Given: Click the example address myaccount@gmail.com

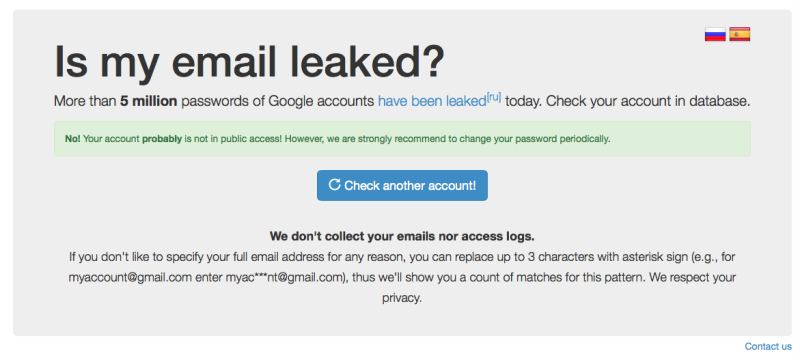Looking at the screenshot, I should [130, 278].
